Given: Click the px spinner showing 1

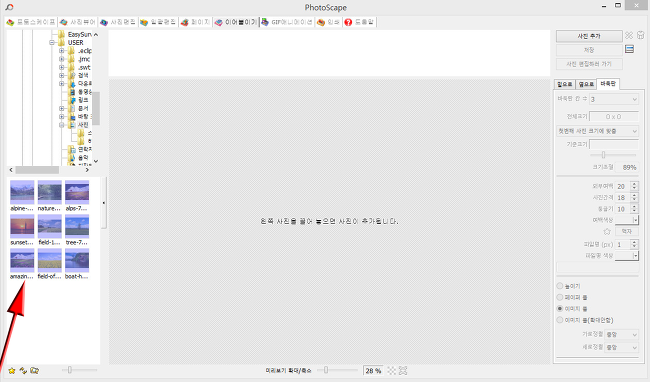Looking at the screenshot, I should (626, 244).
